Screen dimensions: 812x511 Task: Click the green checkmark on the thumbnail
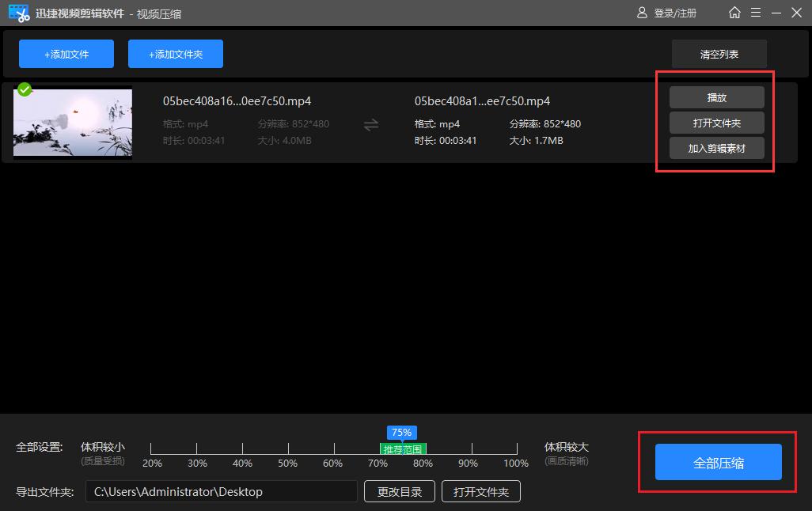point(25,90)
